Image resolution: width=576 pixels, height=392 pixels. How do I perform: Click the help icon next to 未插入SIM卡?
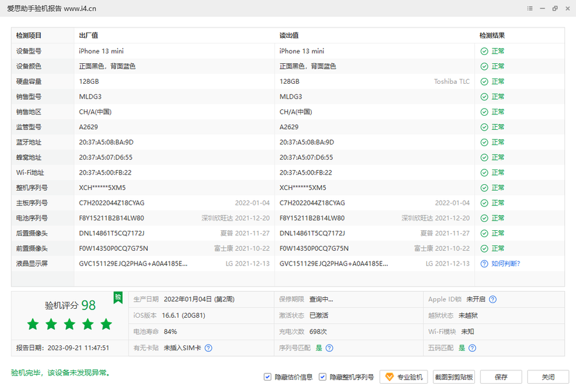[x=208, y=348]
